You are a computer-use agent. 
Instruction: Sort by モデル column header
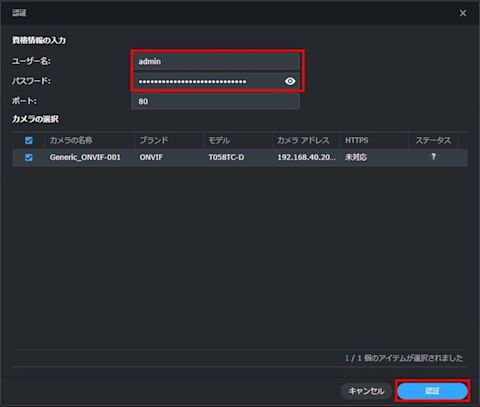(x=219, y=140)
